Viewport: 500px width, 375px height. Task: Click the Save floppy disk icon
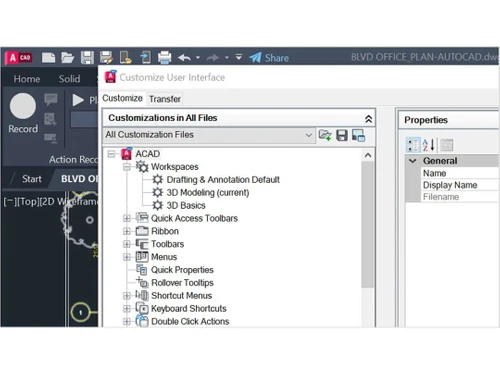tap(87, 58)
